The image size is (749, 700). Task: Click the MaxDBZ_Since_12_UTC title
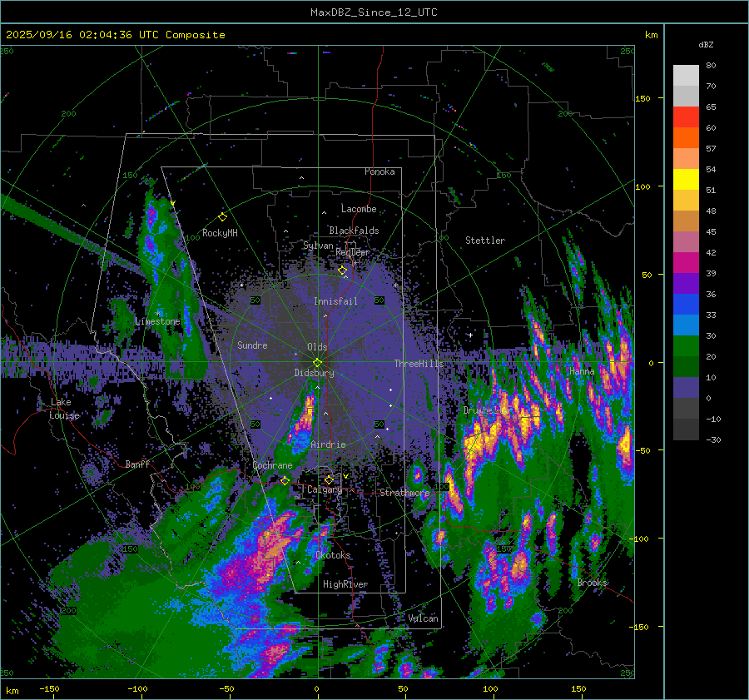point(374,12)
